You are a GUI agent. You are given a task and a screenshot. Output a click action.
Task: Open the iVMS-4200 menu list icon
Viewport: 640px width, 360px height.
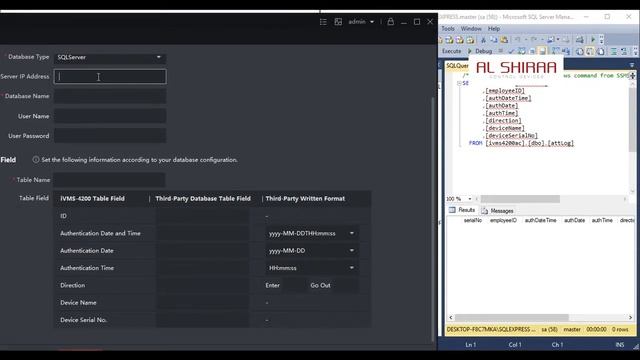point(323,22)
